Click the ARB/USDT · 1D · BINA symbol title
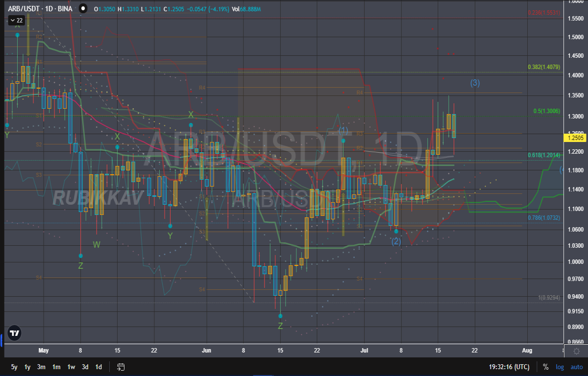 (x=41, y=9)
